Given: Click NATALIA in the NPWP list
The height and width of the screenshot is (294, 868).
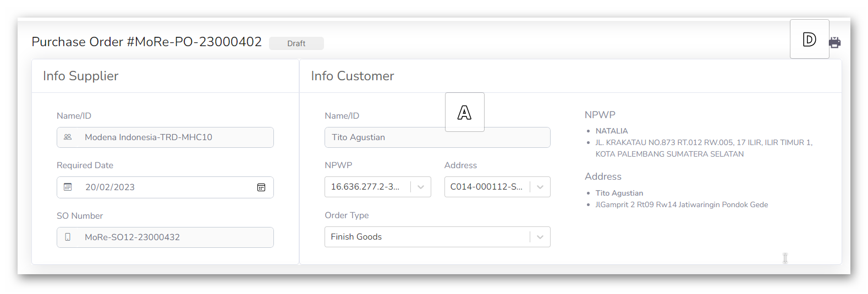Looking at the screenshot, I should pos(611,131).
